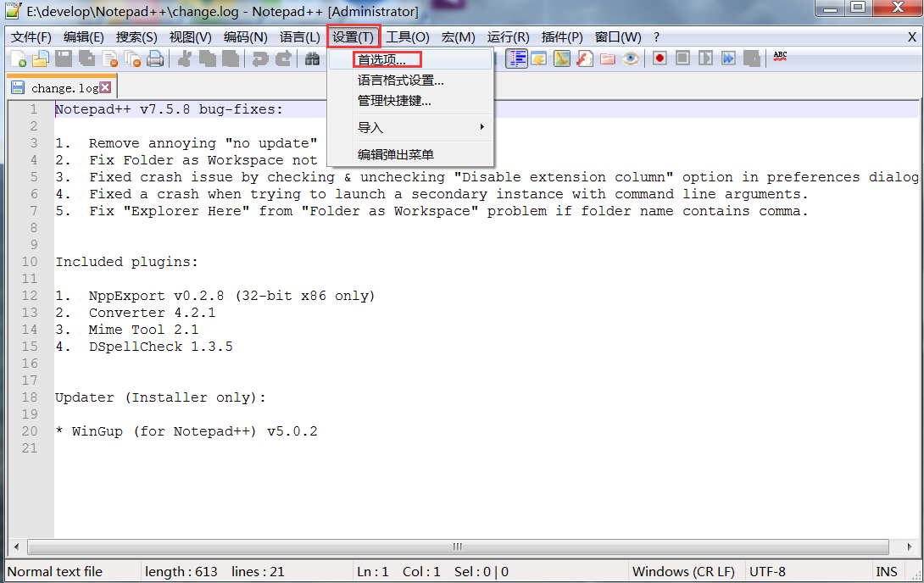Open the User Defined Language icon
924x583 pixels.
(x=539, y=58)
